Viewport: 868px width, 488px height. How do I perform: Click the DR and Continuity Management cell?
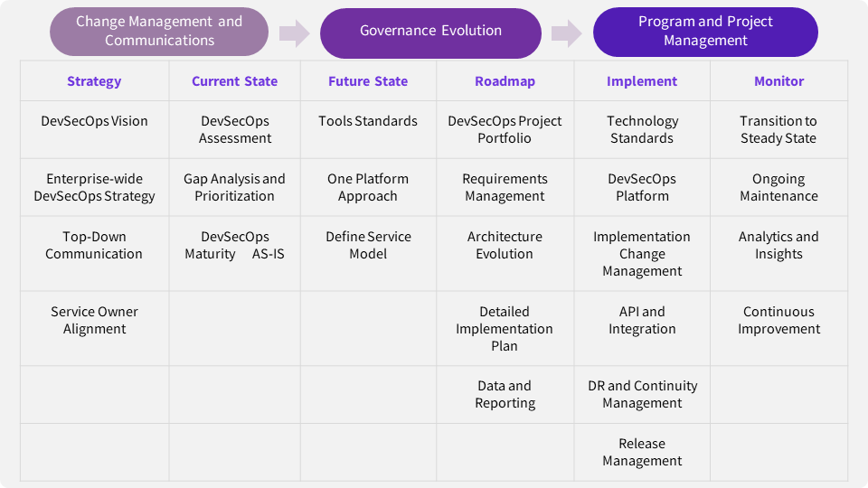click(642, 394)
